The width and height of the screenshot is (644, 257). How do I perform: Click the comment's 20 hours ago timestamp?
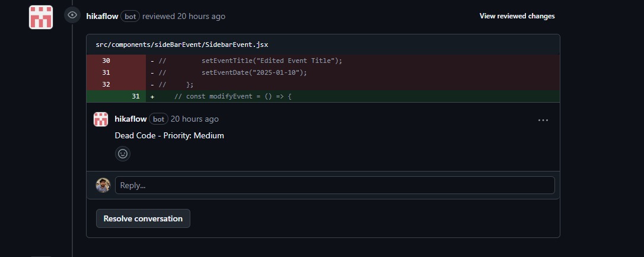[x=195, y=119]
